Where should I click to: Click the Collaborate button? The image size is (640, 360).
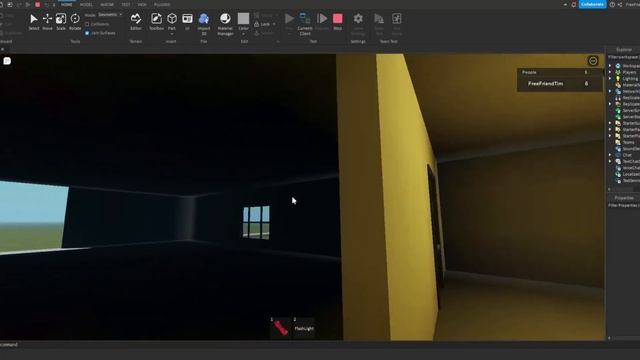[x=592, y=4]
